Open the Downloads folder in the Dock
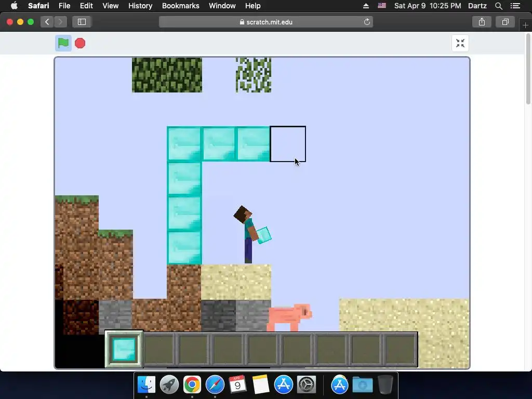This screenshot has height=399, width=532. coord(362,384)
